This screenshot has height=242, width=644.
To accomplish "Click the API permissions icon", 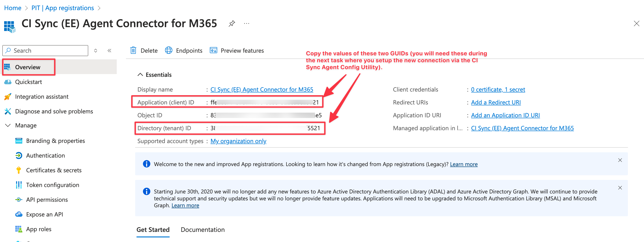I will coord(19,199).
